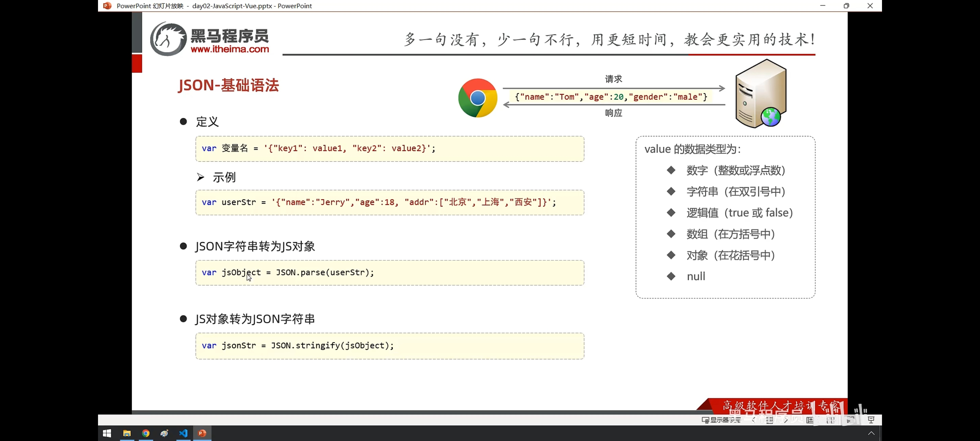The image size is (980, 441).
Task: Show hidden system tray icons
Action: (871, 433)
